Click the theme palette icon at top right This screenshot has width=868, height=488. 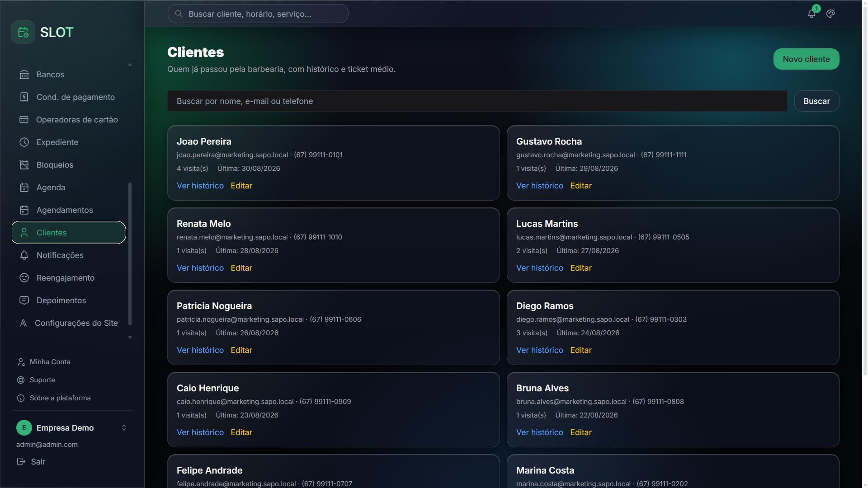[x=830, y=14]
